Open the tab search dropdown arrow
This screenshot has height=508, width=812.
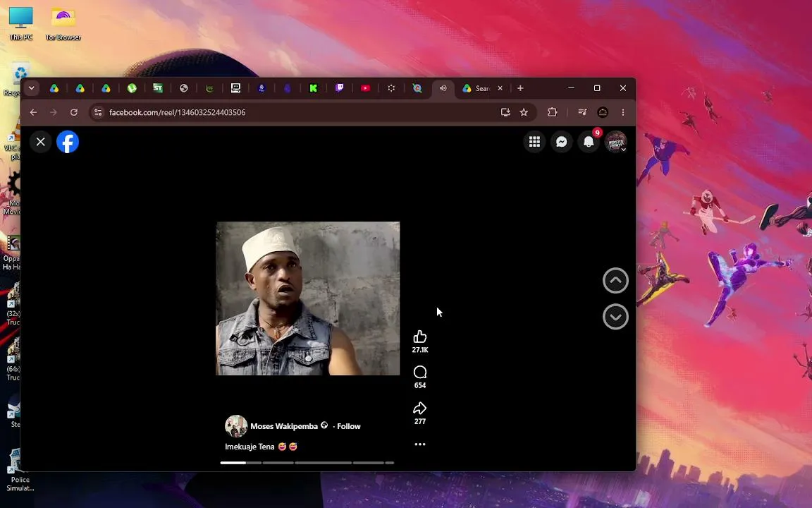32,88
